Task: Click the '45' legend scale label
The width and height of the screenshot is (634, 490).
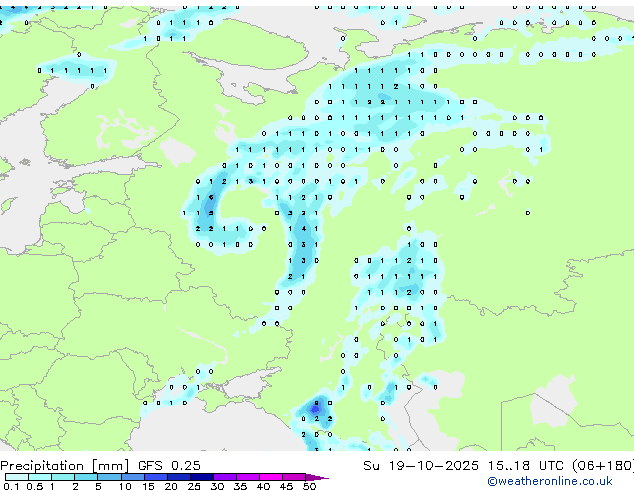Action: point(287,486)
